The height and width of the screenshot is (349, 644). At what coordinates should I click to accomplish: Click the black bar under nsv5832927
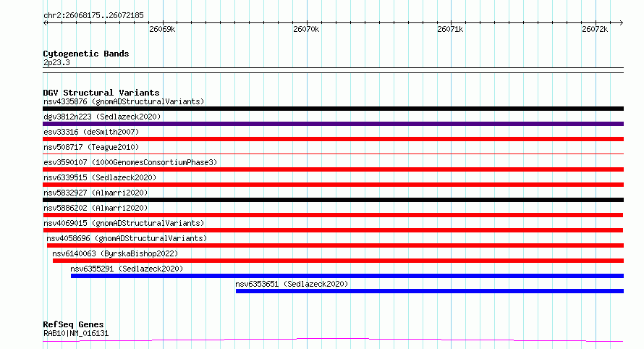333,200
